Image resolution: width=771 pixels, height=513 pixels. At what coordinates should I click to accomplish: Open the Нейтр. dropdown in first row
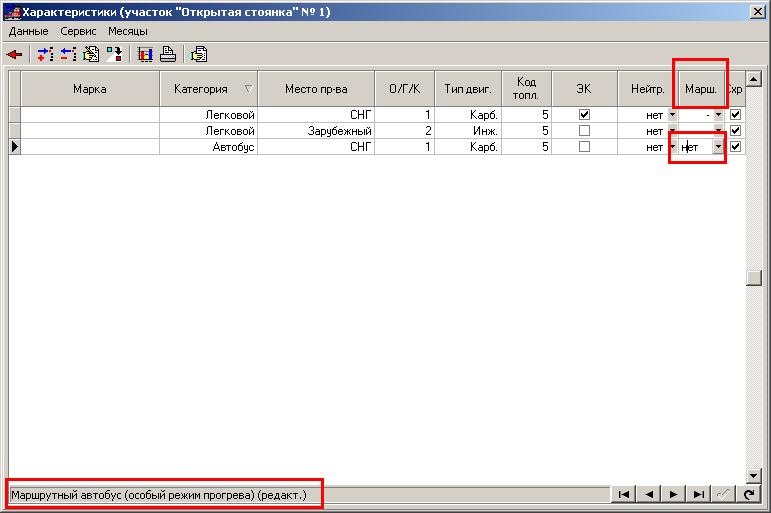click(x=672, y=115)
